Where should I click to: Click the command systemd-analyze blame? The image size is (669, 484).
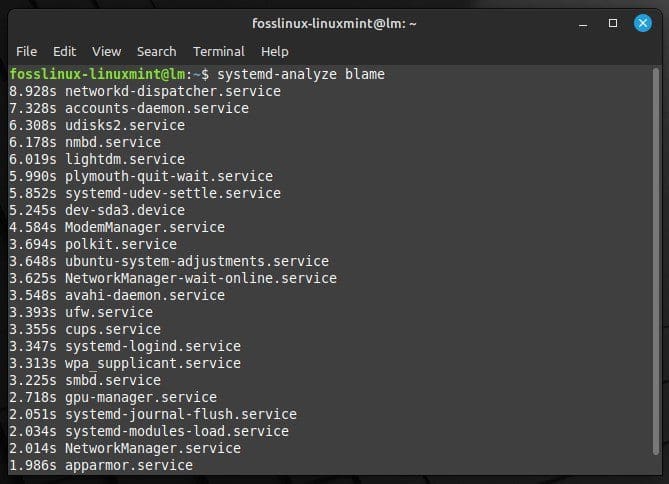(x=301, y=74)
